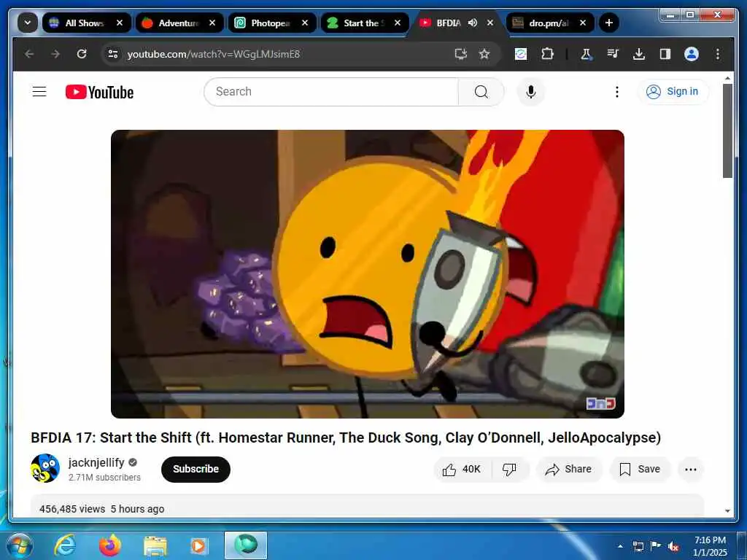The image size is (747, 560).
Task: Go forward to next page
Action: coord(55,54)
